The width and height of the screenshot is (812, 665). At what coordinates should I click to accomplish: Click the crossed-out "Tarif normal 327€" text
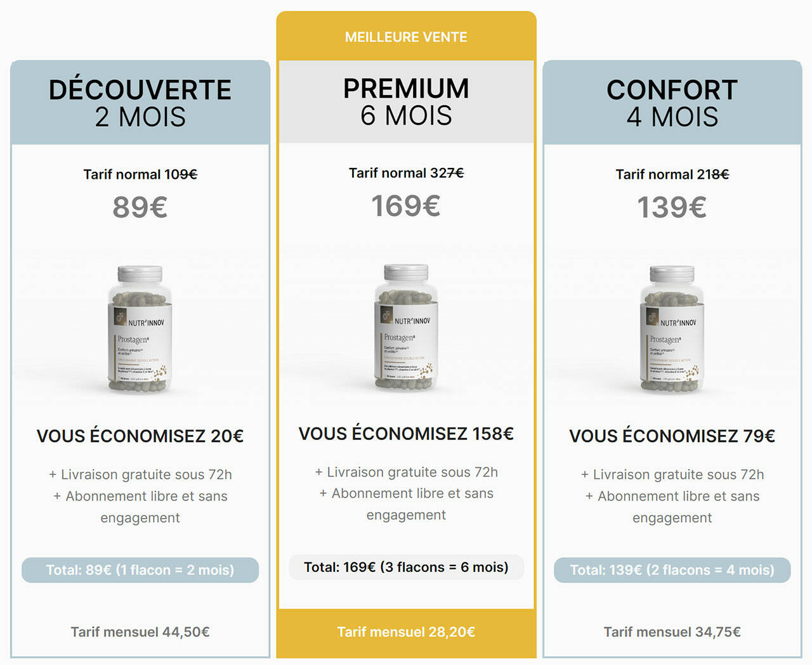point(406,173)
